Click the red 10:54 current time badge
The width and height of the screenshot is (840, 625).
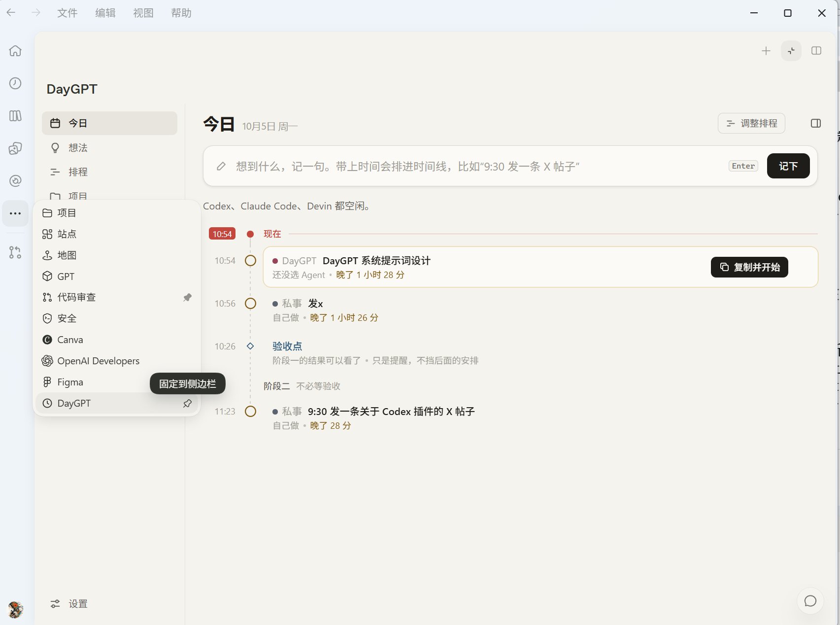(x=222, y=234)
